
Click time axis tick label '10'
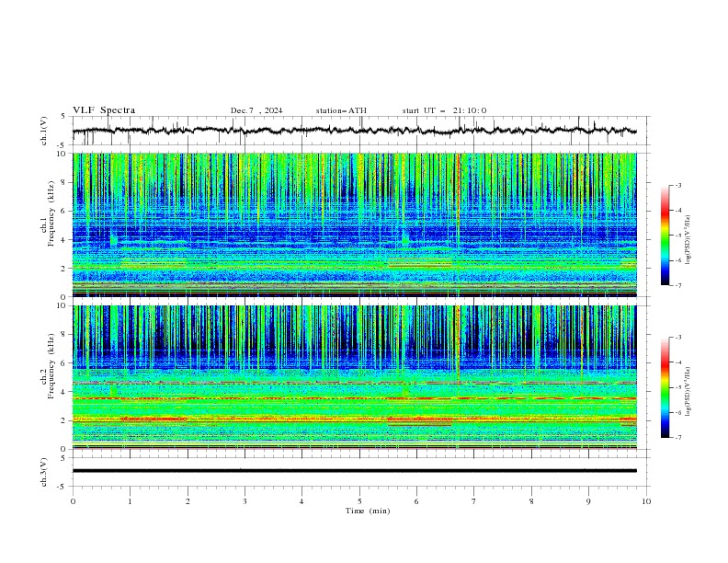646,501
